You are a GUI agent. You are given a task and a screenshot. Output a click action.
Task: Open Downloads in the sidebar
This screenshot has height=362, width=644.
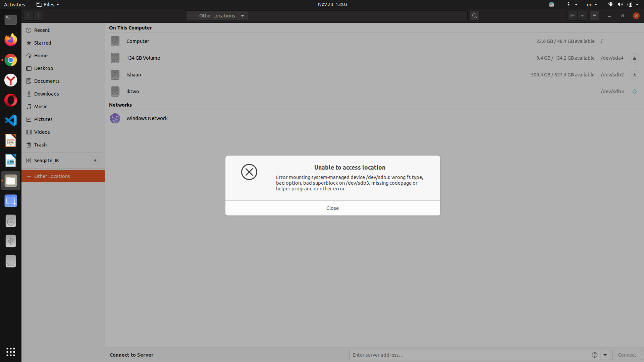click(x=63, y=94)
